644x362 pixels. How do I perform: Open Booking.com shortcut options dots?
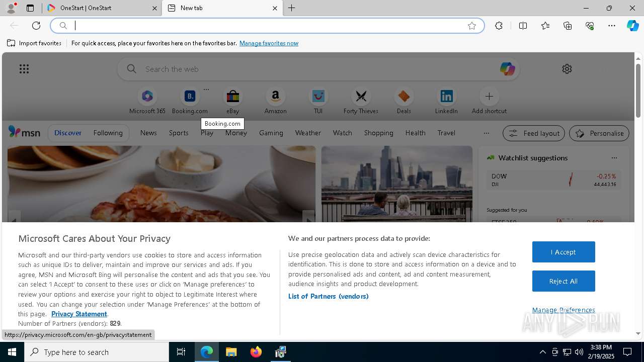206,89
